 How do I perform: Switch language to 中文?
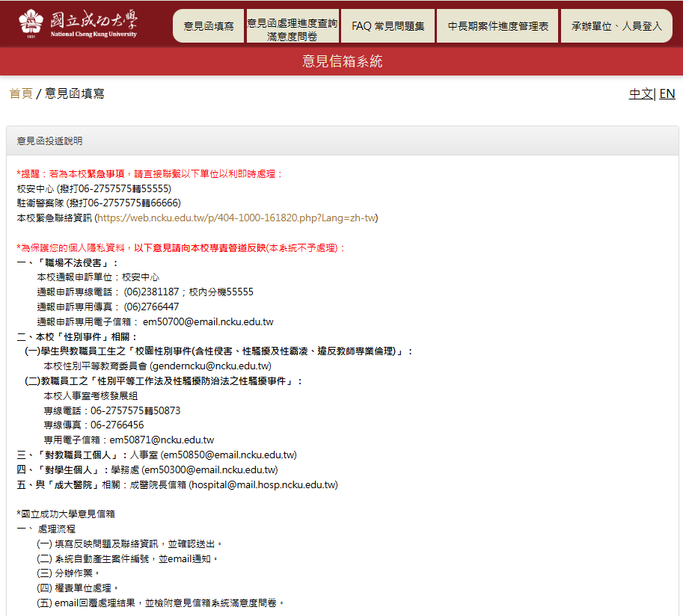[640, 93]
